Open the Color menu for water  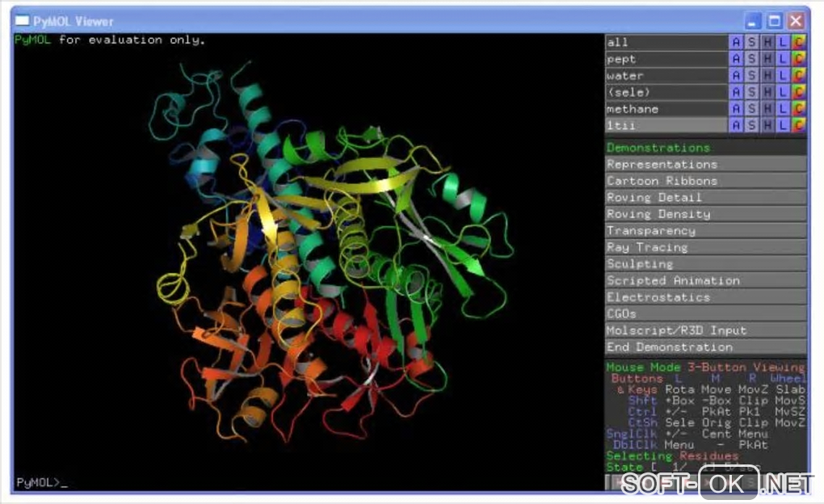point(799,76)
